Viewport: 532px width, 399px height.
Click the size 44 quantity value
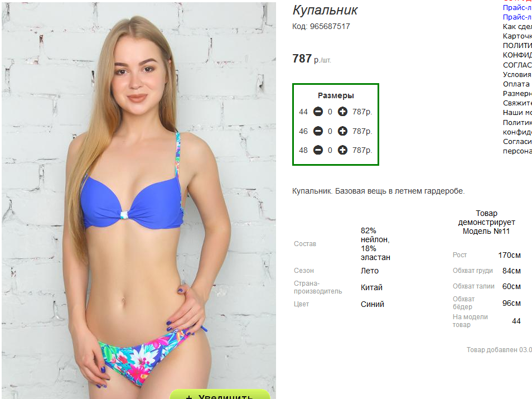pos(330,112)
